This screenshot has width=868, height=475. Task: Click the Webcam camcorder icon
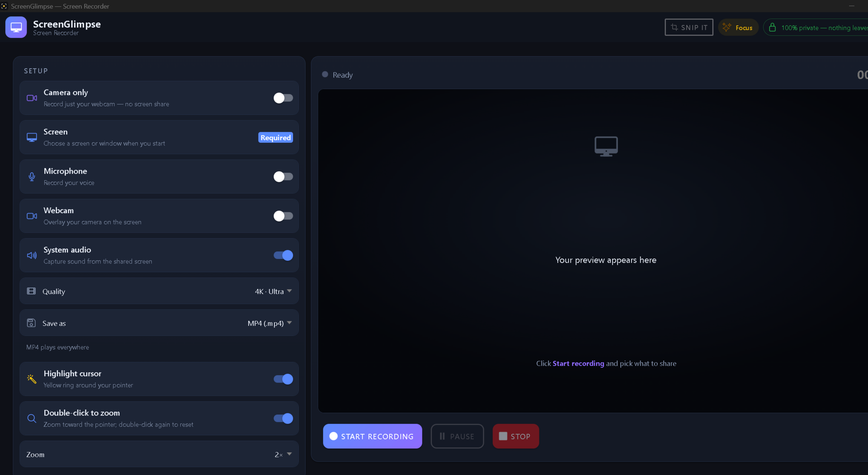(32, 216)
